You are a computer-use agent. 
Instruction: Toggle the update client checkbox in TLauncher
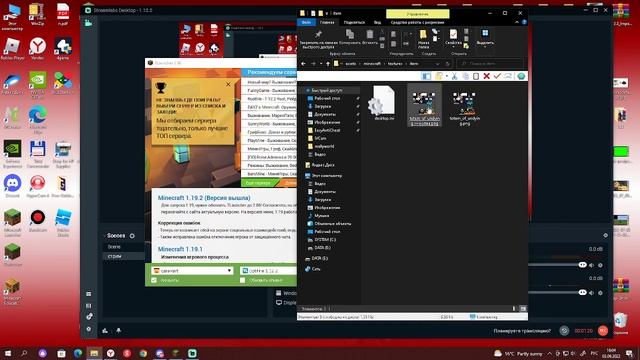point(242,280)
